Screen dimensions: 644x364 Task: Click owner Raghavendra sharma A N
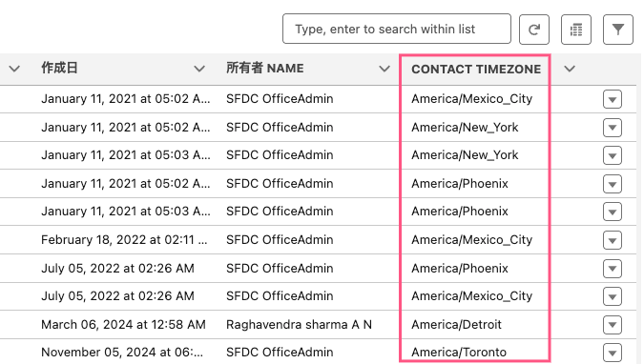[299, 325]
